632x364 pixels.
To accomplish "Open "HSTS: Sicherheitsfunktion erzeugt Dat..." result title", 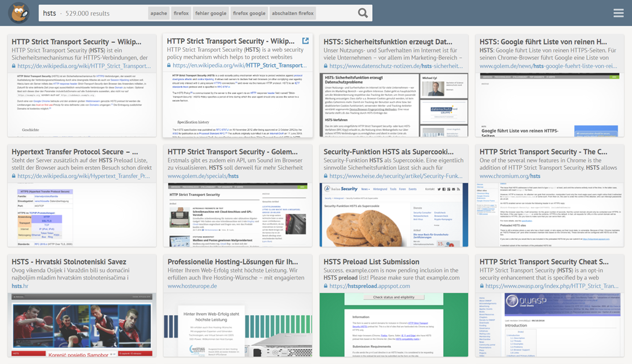I will 388,42.
